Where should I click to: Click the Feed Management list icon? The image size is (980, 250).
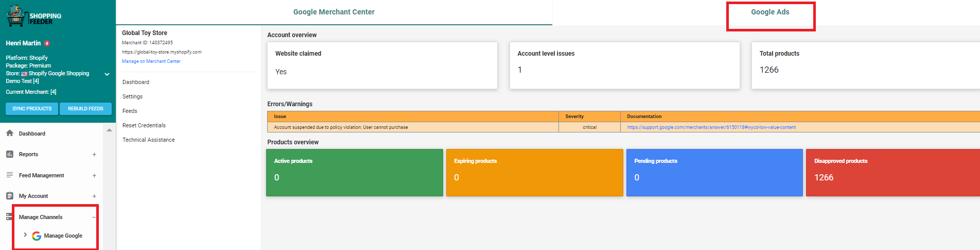[x=9, y=175]
